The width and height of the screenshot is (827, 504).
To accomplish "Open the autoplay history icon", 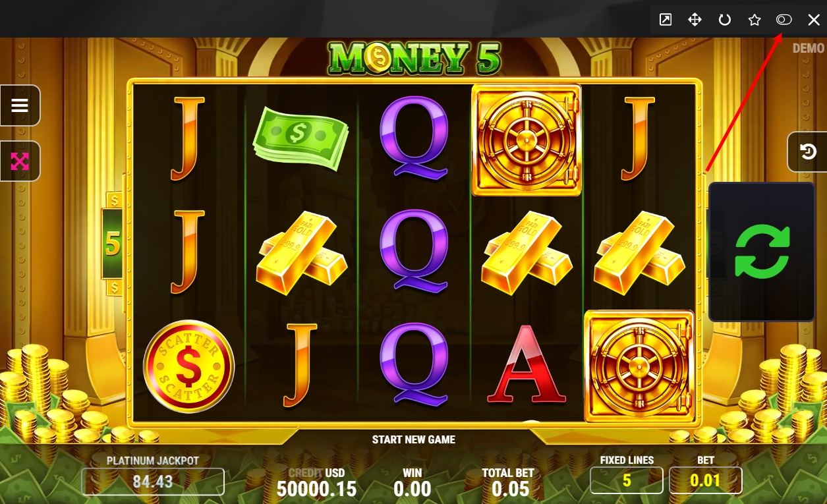I will click(x=808, y=152).
